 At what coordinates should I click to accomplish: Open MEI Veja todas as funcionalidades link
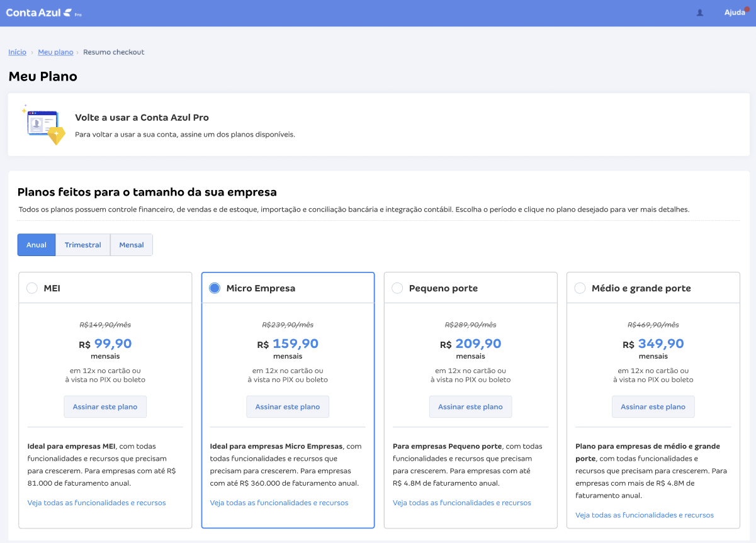pyautogui.click(x=97, y=503)
